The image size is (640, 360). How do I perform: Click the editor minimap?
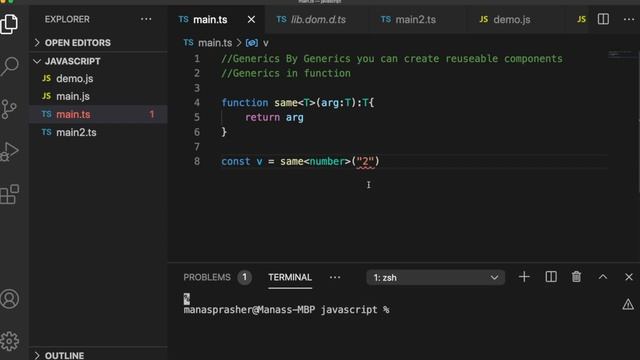(622, 55)
